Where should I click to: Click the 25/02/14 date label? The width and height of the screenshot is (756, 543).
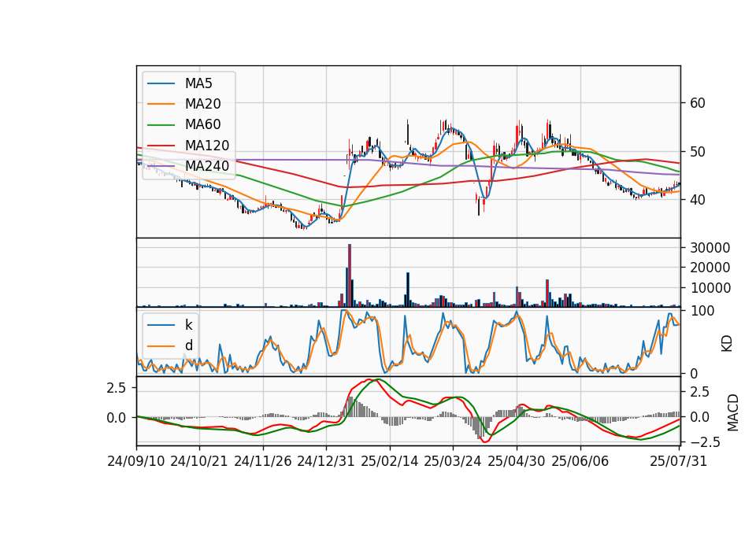(390, 462)
